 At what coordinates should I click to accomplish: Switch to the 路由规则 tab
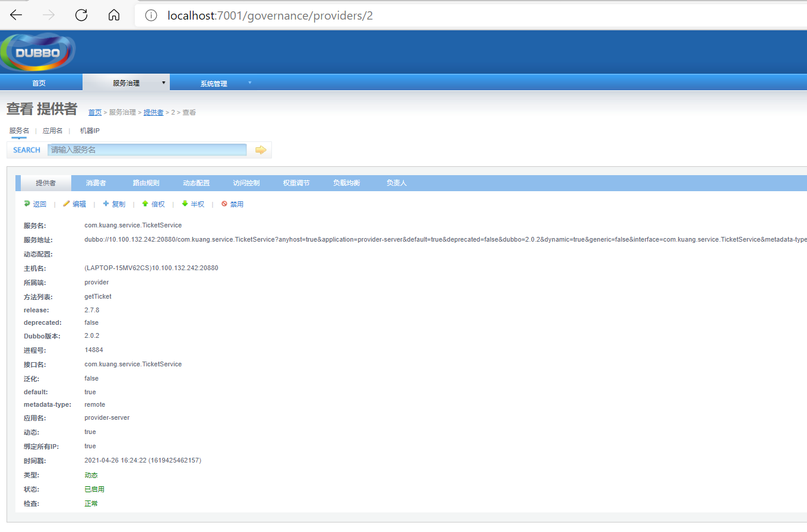point(146,183)
